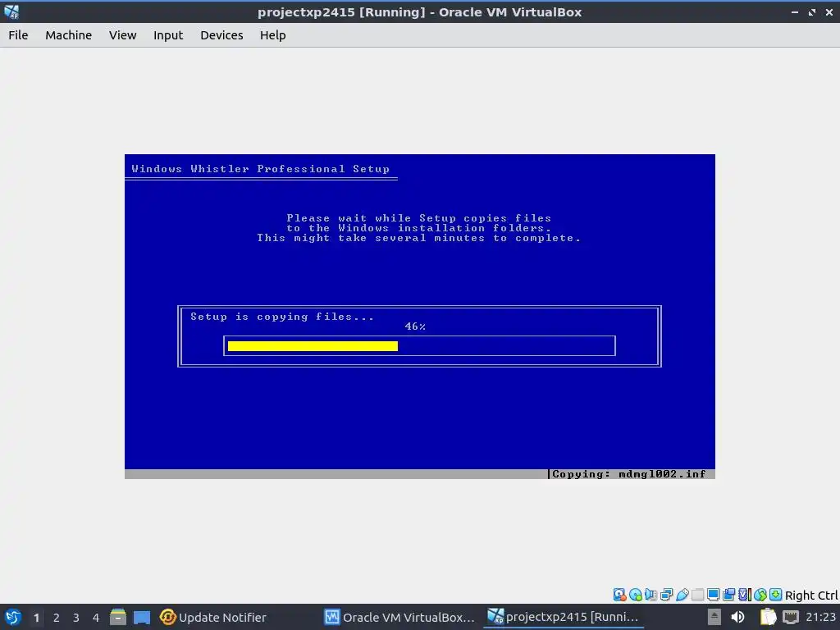This screenshot has height=630, width=840.
Task: Select projectxp2415 running VM taskbar entry
Action: click(563, 617)
